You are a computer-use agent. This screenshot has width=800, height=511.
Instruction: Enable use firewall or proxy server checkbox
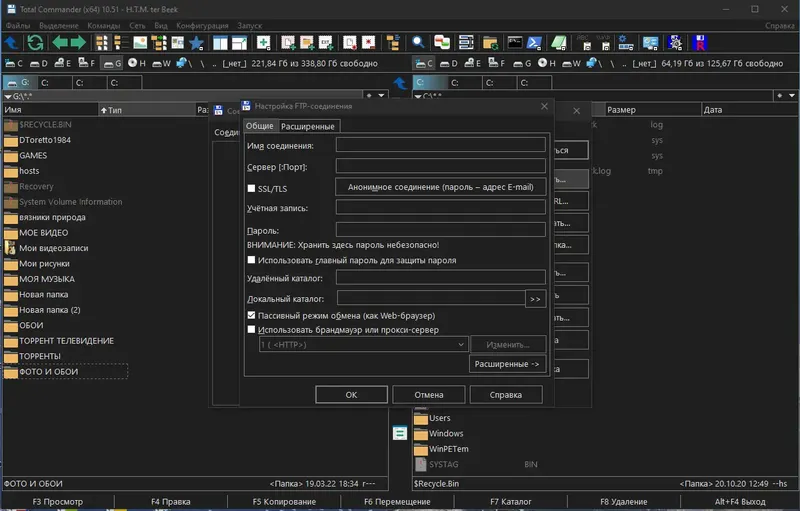[251, 329]
